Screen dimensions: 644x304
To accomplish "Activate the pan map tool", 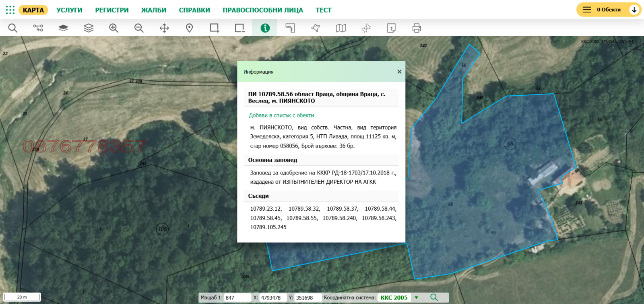I will (164, 28).
